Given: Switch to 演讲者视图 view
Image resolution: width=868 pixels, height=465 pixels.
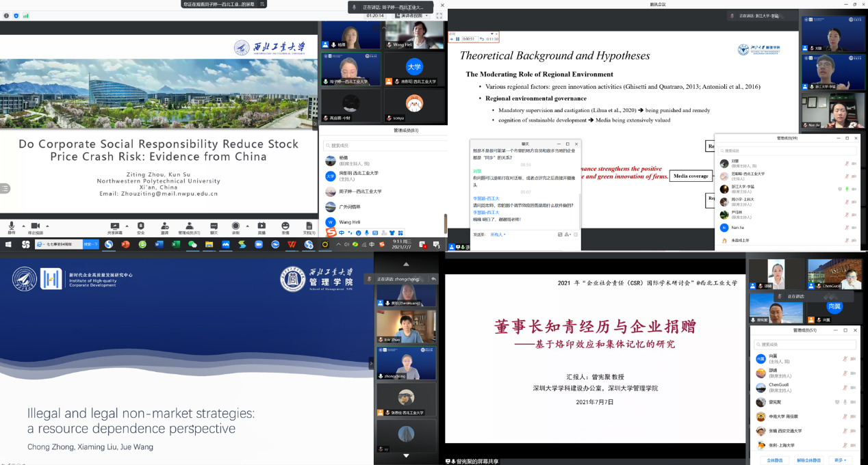Looking at the screenshot, I should (x=411, y=16).
